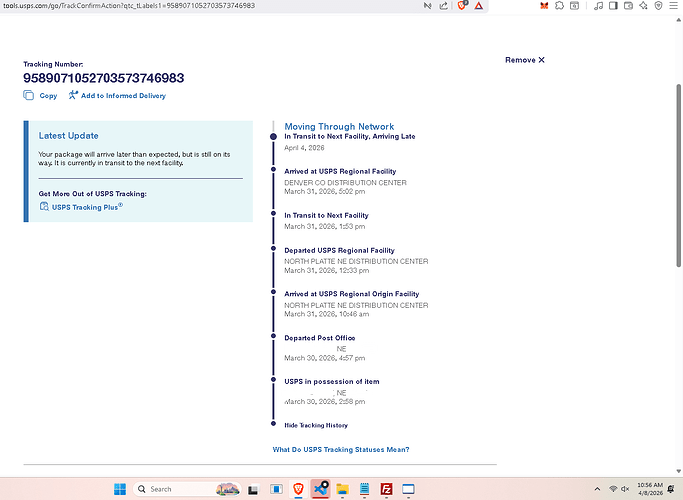Toggle the browser sidebar panel icon
Screen dimensions: 683x500
click(614, 6)
